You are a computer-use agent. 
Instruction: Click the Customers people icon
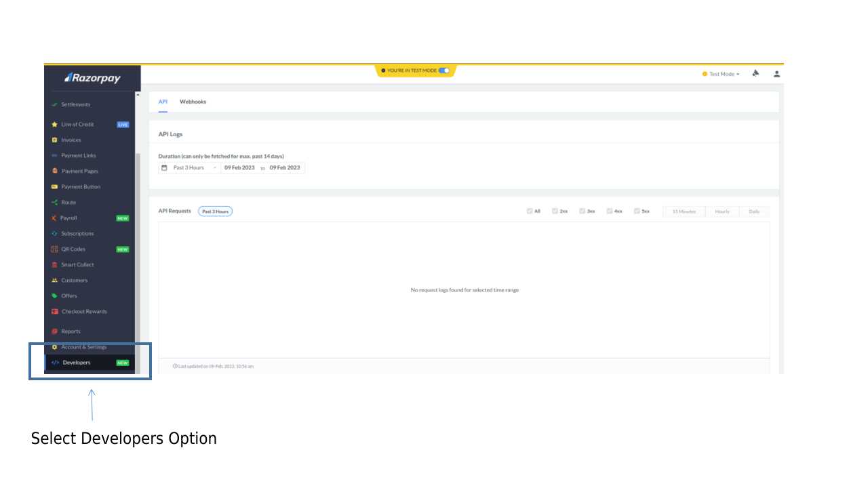tap(54, 280)
